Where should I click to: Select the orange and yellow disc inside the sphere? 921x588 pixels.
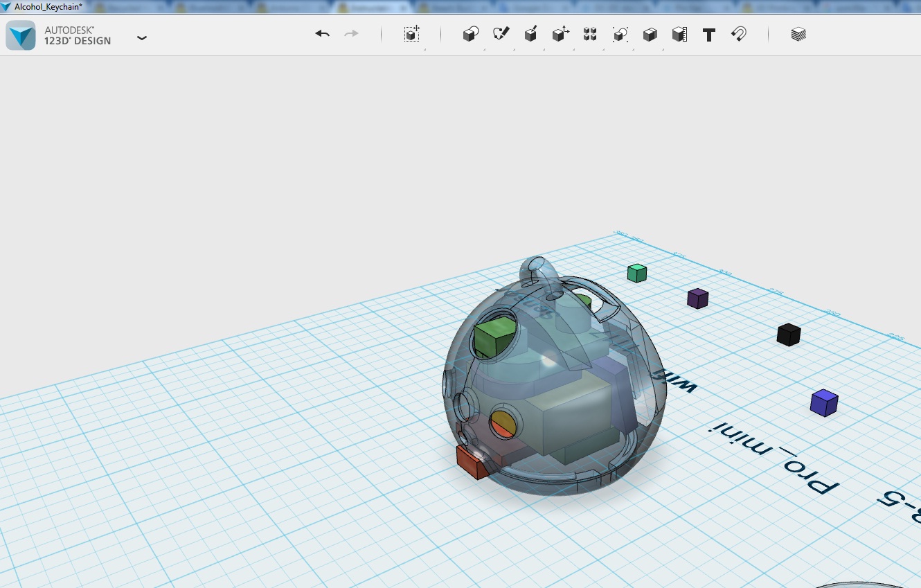(503, 423)
